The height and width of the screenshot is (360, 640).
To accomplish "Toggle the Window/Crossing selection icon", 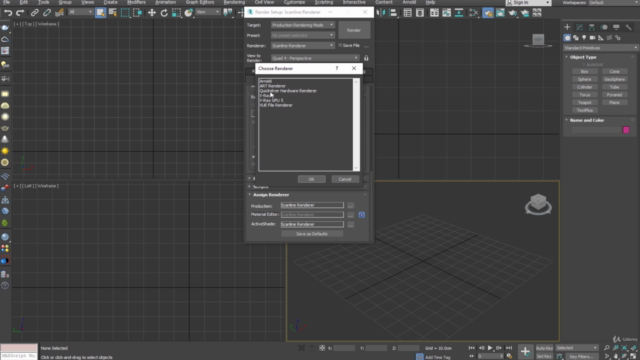I will point(138,13).
